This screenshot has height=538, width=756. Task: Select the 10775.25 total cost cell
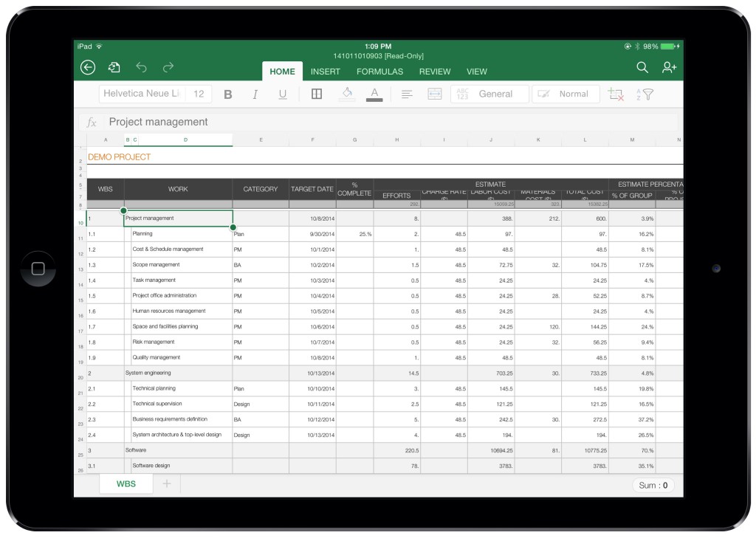click(585, 450)
